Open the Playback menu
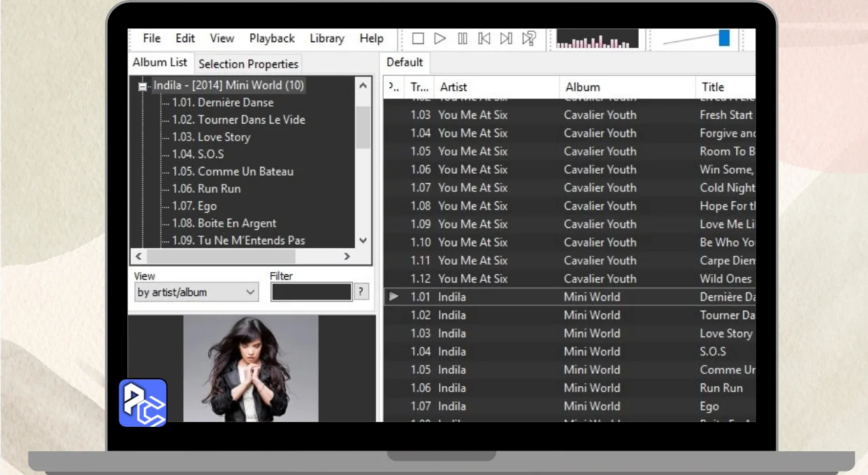Screen dimensions: 868x475 [272, 39]
